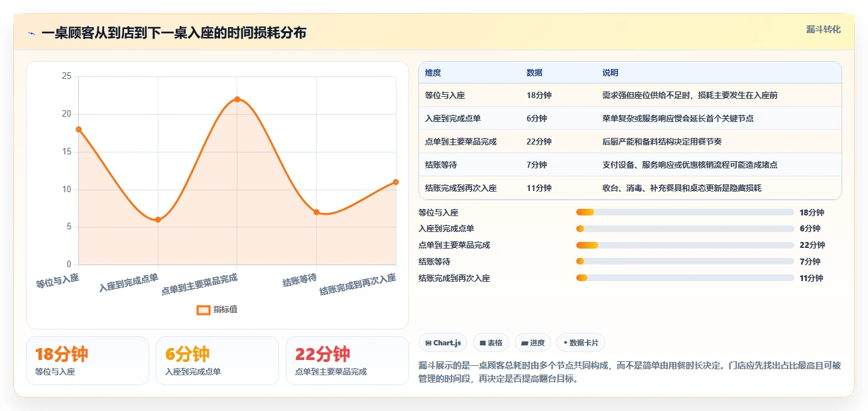The height and width of the screenshot is (411, 868).
Task: Click the 漏斗转化 label in header
Action: click(x=824, y=30)
